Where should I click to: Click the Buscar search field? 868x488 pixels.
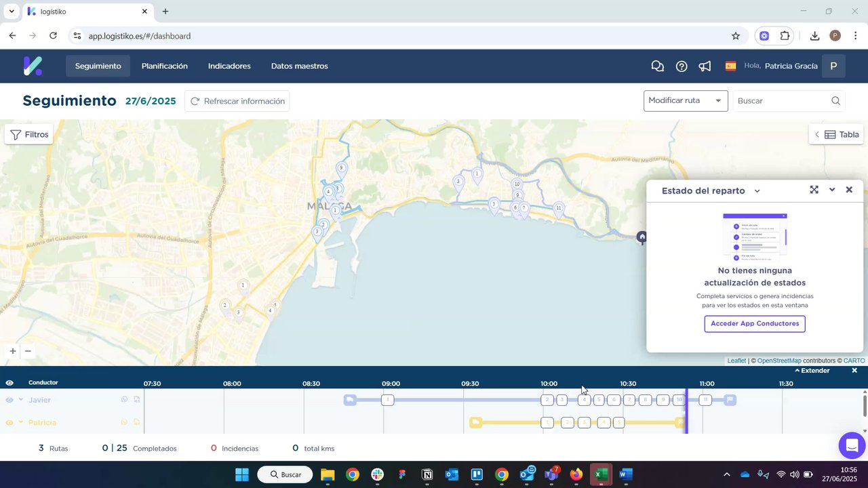(789, 101)
